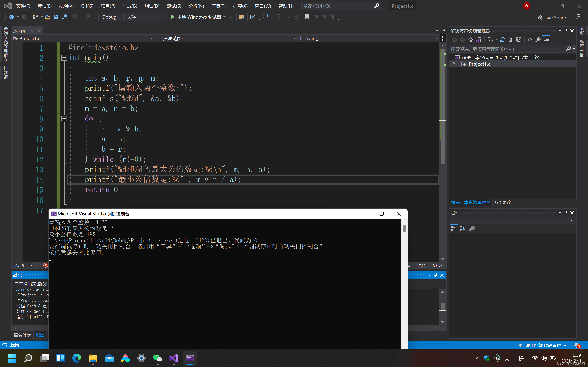This screenshot has height=367, width=588.
Task: Click the debug console vertical scrollbar thumb
Action: [404, 228]
